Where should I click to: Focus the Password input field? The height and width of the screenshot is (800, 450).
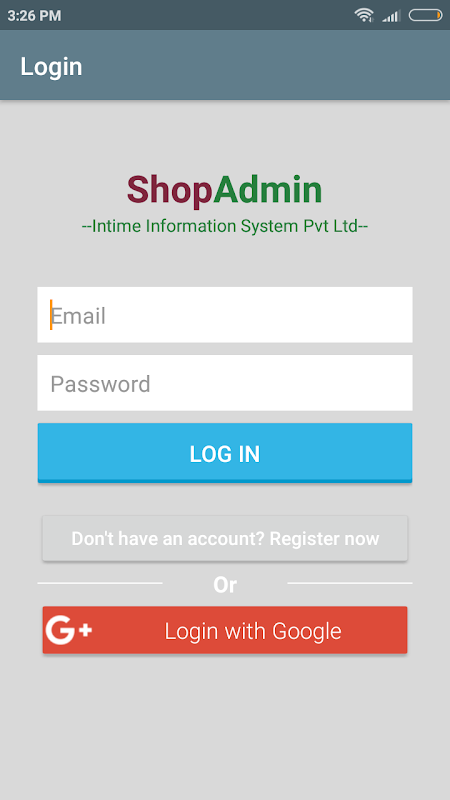click(x=225, y=383)
